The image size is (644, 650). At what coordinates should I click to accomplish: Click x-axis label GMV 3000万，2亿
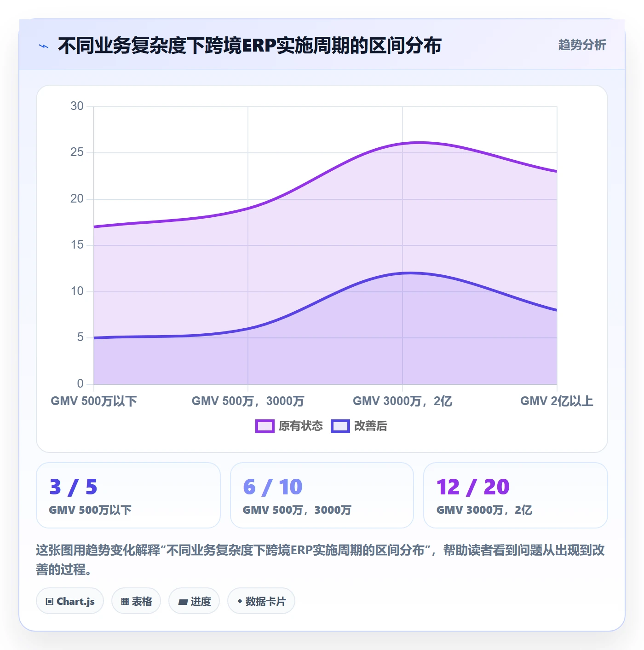(402, 401)
